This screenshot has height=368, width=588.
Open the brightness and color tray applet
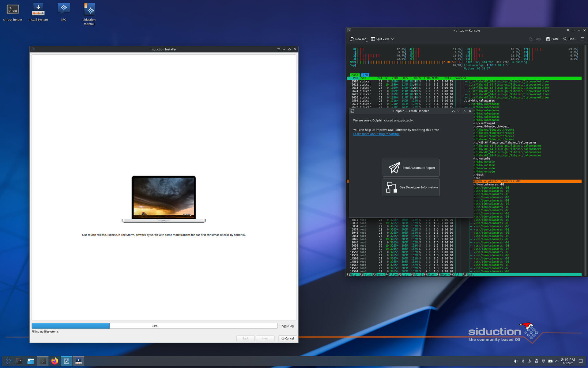(x=530, y=361)
